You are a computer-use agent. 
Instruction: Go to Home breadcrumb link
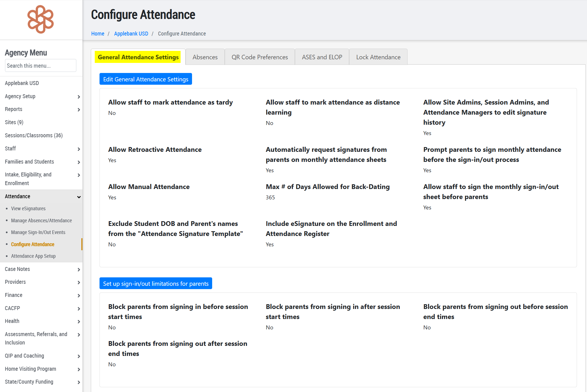tap(98, 34)
